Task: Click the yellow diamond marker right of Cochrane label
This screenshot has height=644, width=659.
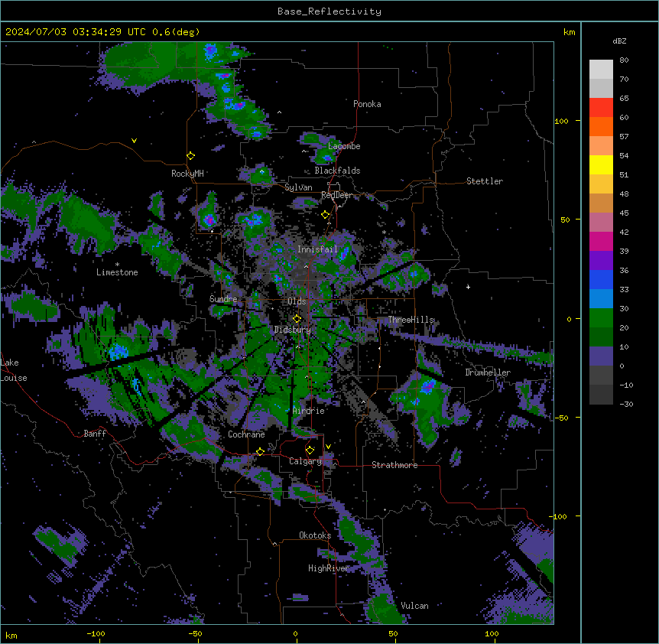Action: 260,451
